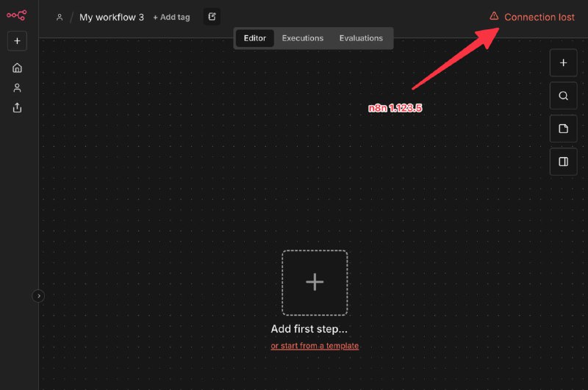This screenshot has height=390, width=588.
Task: Expand the collapsed left sidebar chevron
Action: pyautogui.click(x=39, y=296)
